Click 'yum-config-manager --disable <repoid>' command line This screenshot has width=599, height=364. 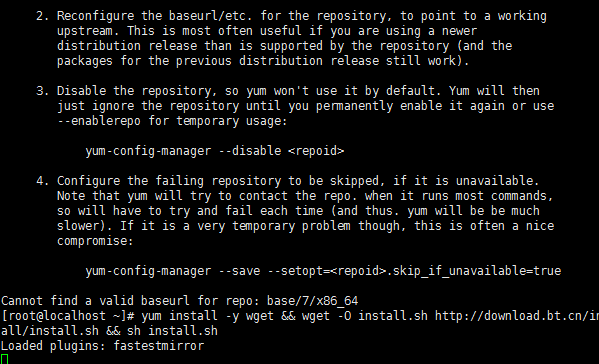pyautogui.click(x=215, y=151)
